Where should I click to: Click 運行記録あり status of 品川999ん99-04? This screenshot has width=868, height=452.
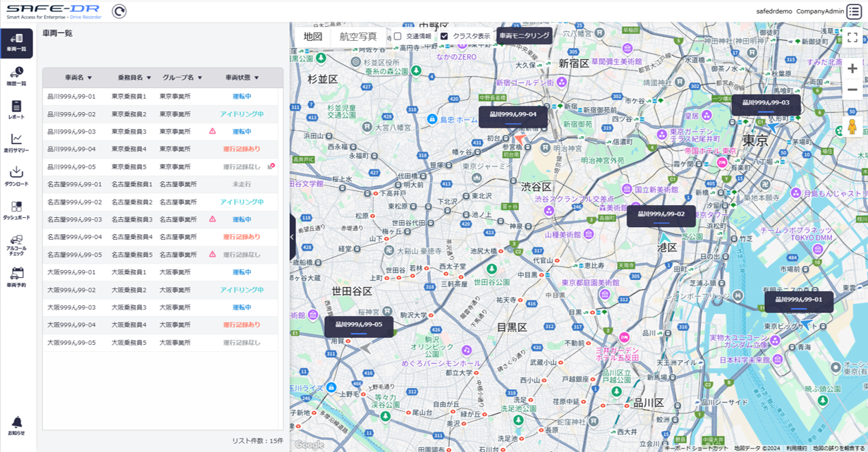(242, 149)
